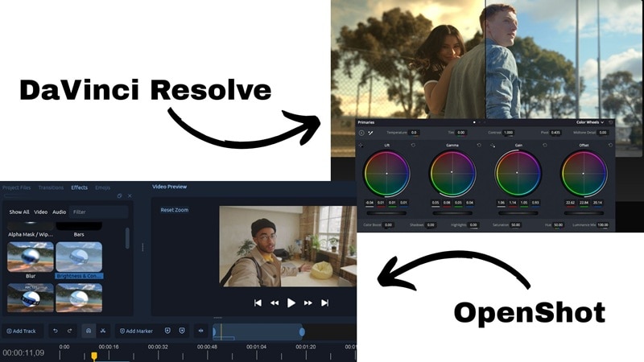
Task: Reset the Lift color wheel
Action: 413,146
